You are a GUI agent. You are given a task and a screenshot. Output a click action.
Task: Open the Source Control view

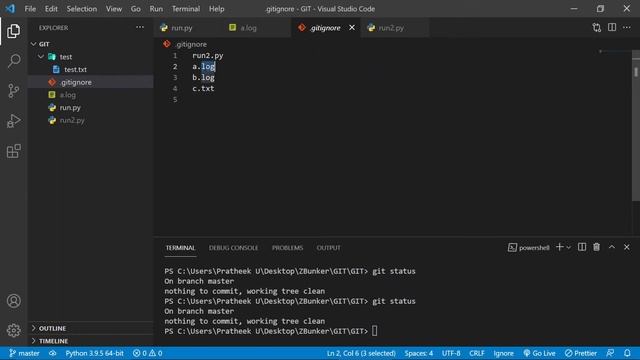click(x=13, y=91)
